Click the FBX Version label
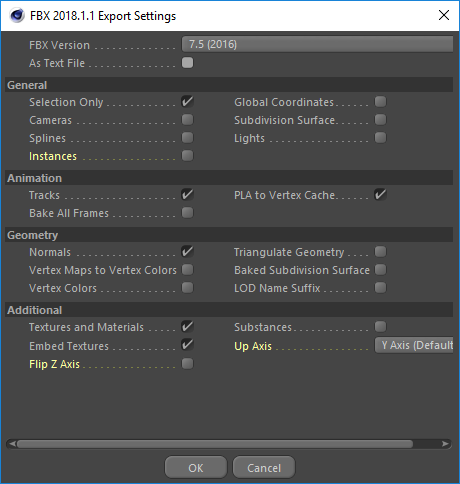The width and height of the screenshot is (460, 484). 59,45
